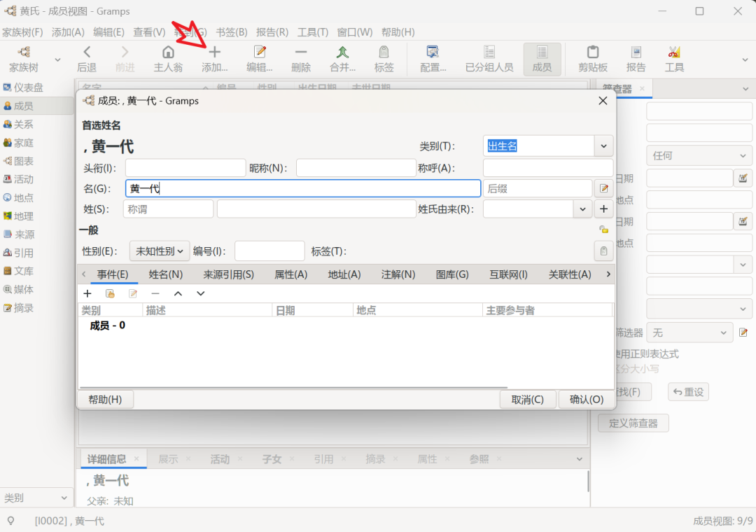Click the share existing event icon
The width and height of the screenshot is (756, 532).
[110, 293]
